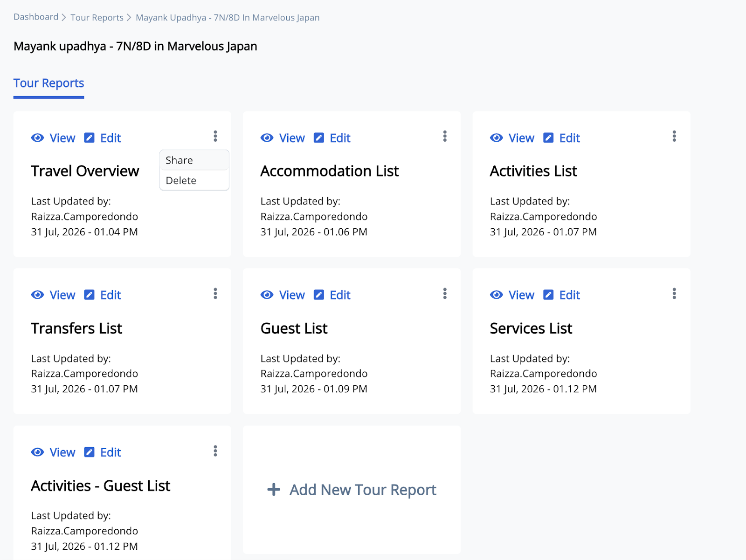Image resolution: width=746 pixels, height=560 pixels.
Task: Choose Delete from the Travel Overview menu
Action: [x=194, y=181]
